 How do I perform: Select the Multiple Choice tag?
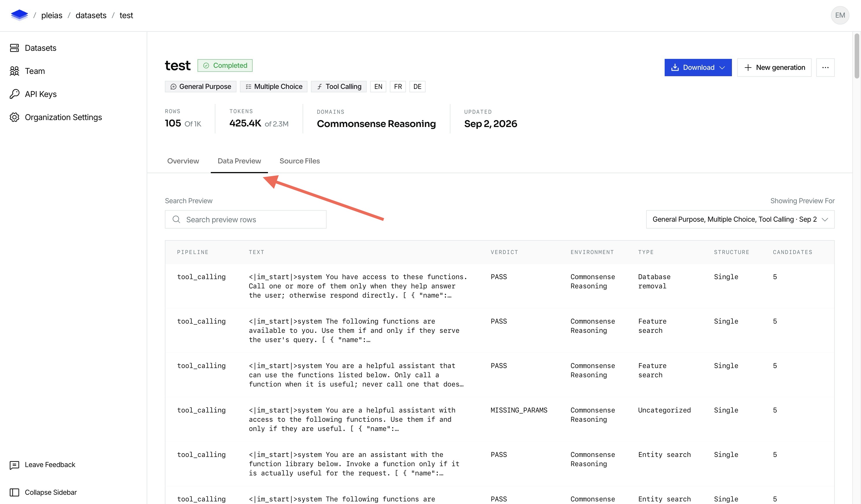(274, 86)
